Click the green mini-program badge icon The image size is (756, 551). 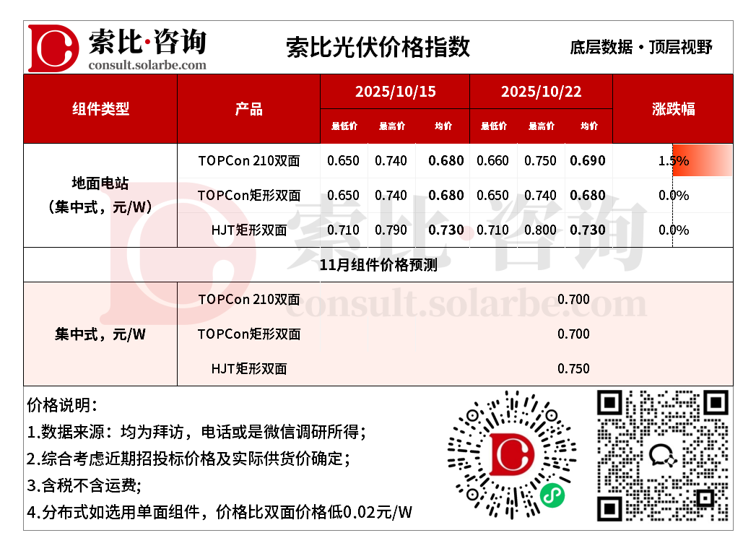[x=552, y=495]
